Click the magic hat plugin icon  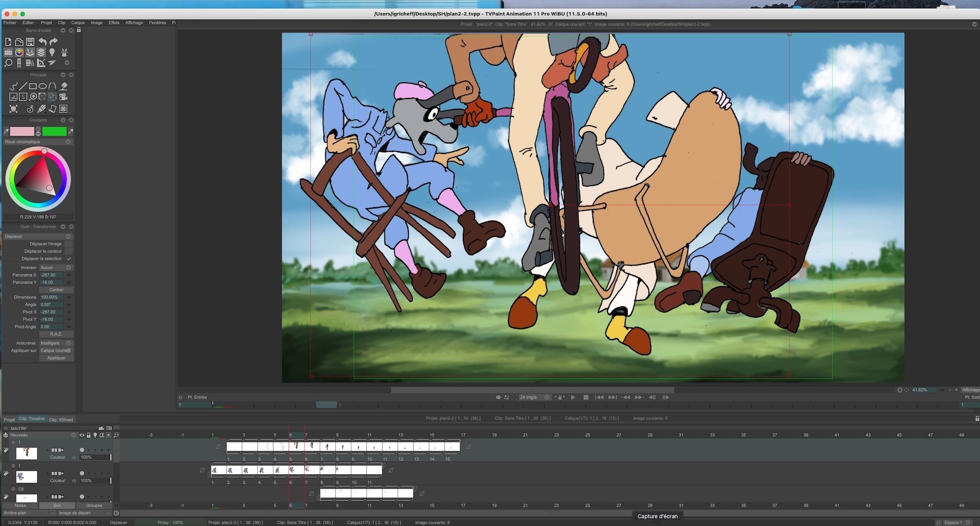point(64,52)
